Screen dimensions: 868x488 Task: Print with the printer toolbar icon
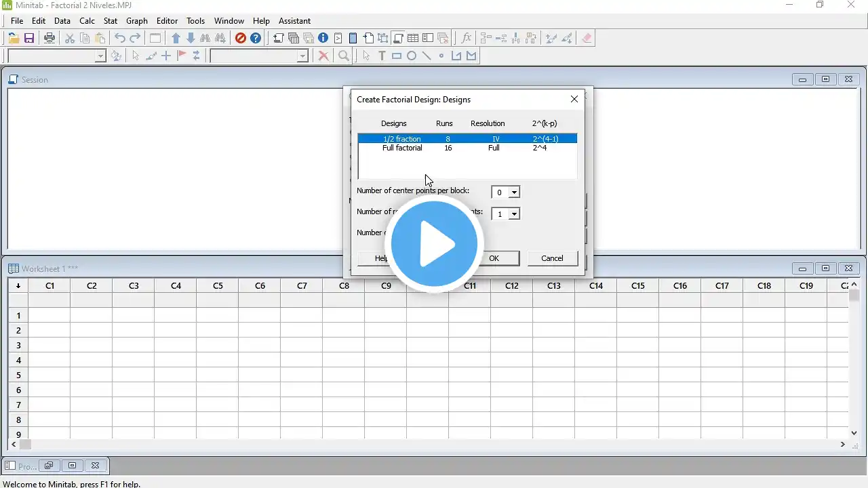(x=50, y=39)
